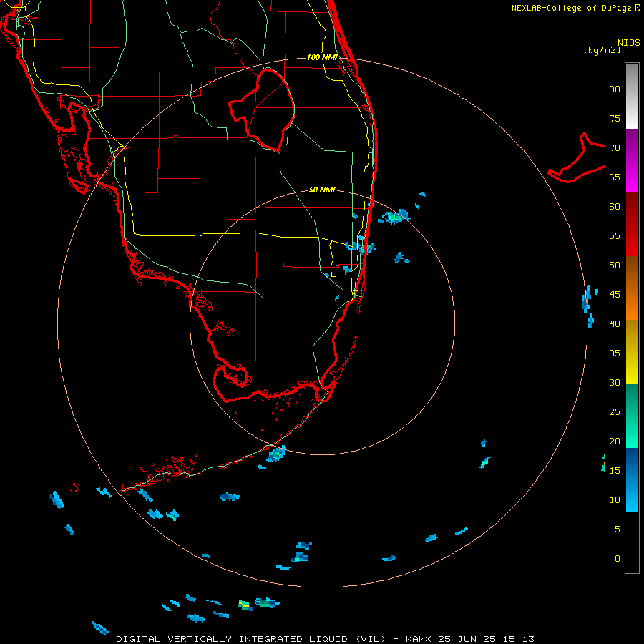The width and height of the screenshot is (644, 644).
Task: Click the 20 value on the color scale
Action: pyautogui.click(x=615, y=441)
